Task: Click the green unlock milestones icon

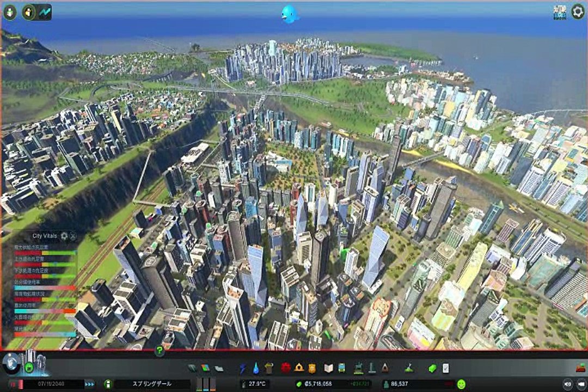Action: [29, 367]
